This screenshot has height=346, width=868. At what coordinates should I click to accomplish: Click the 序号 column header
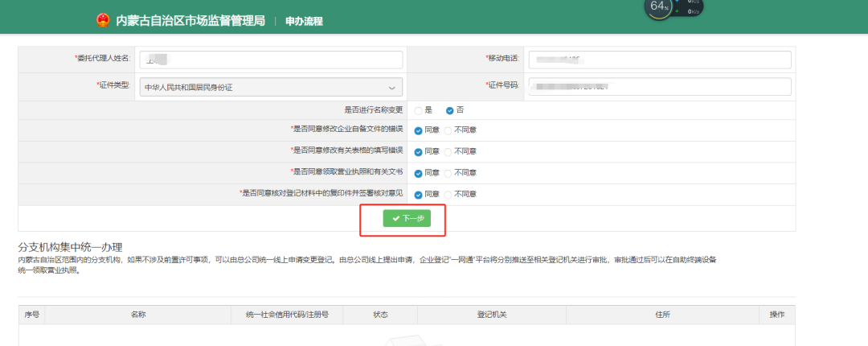[31, 315]
